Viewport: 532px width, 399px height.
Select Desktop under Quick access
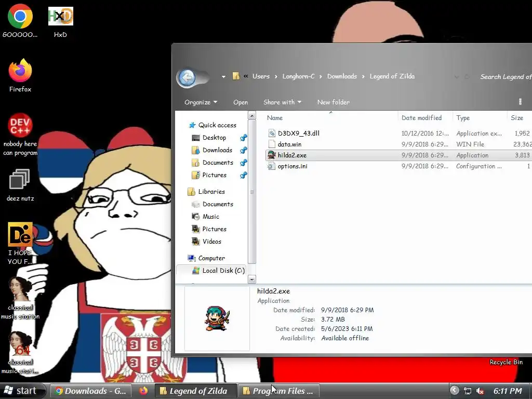point(214,138)
